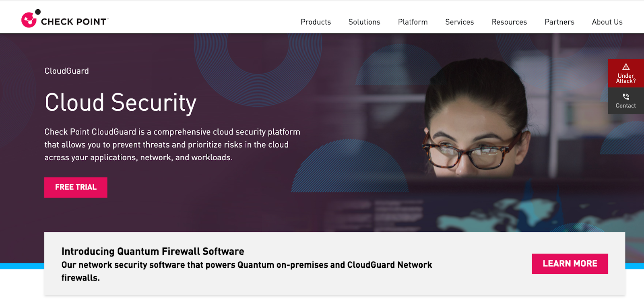Click the 'CloudGuard' text above the headline
Image resolution: width=644 pixels, height=308 pixels.
[x=66, y=71]
